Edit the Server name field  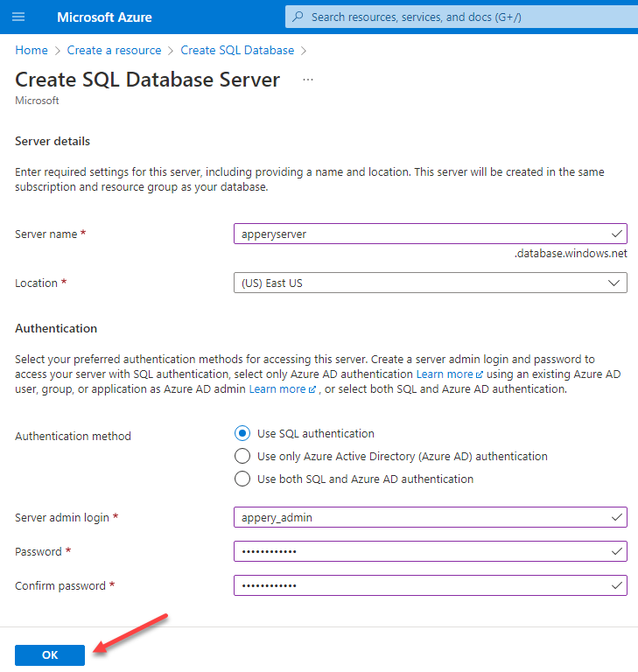click(x=430, y=234)
